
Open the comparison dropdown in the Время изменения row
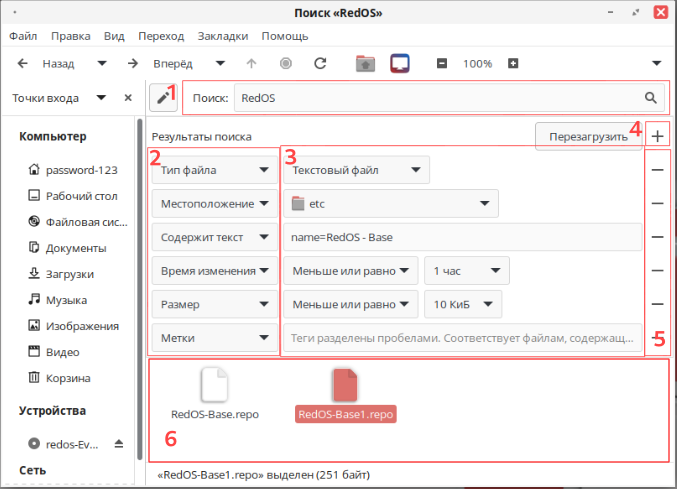click(x=351, y=271)
